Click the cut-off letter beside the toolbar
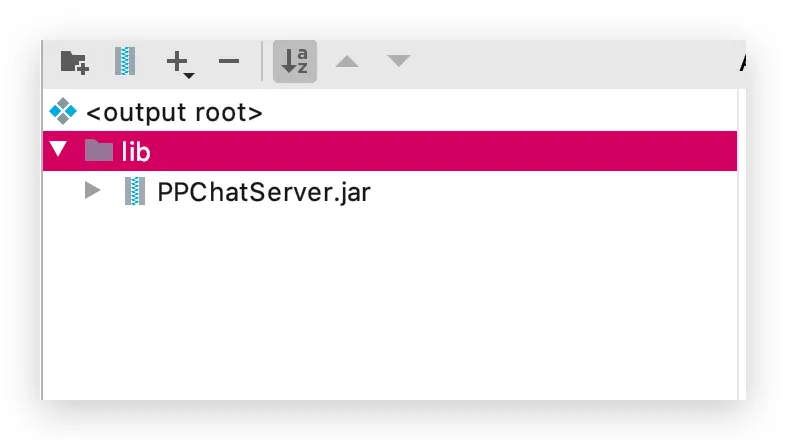Viewport: 786px width, 440px height. click(x=742, y=63)
